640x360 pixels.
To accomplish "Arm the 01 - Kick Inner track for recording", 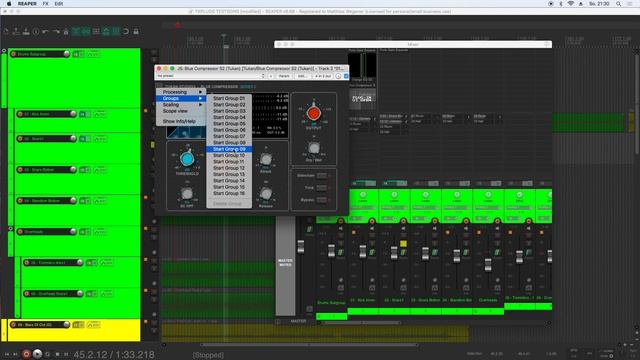I will pos(20,114).
